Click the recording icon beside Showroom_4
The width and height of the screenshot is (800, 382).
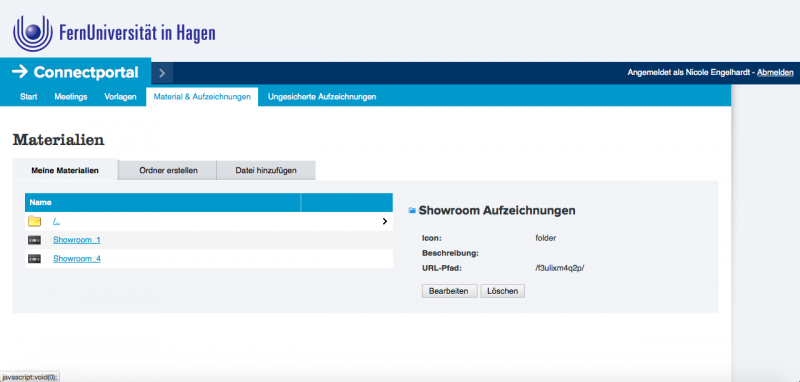[34, 259]
